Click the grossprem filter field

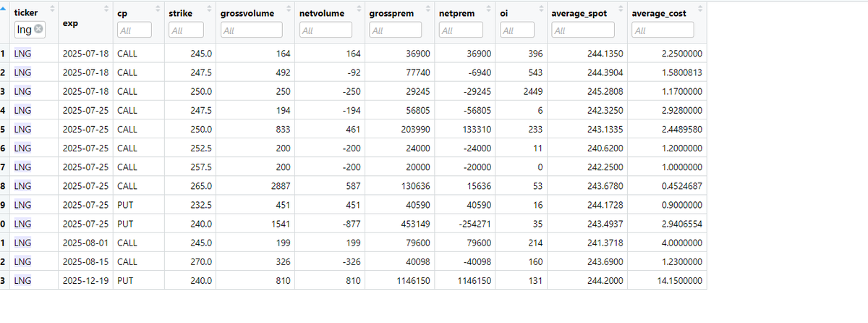click(x=396, y=30)
